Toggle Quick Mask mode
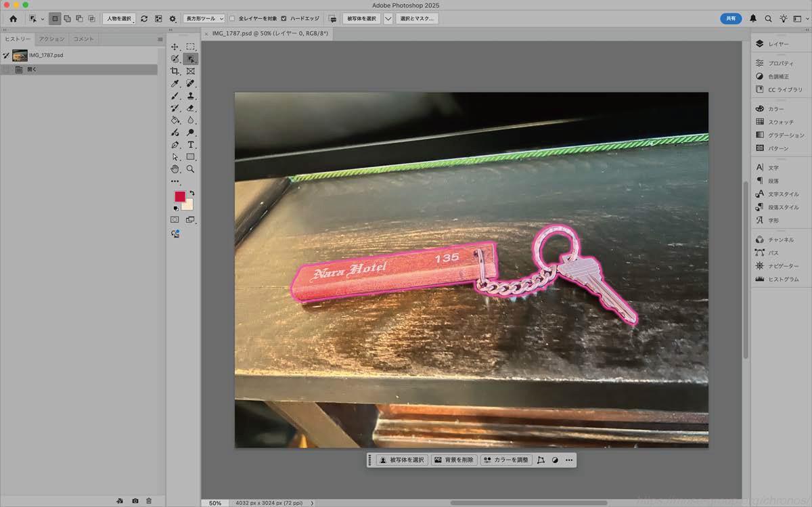This screenshot has height=507, width=812. pyautogui.click(x=175, y=220)
